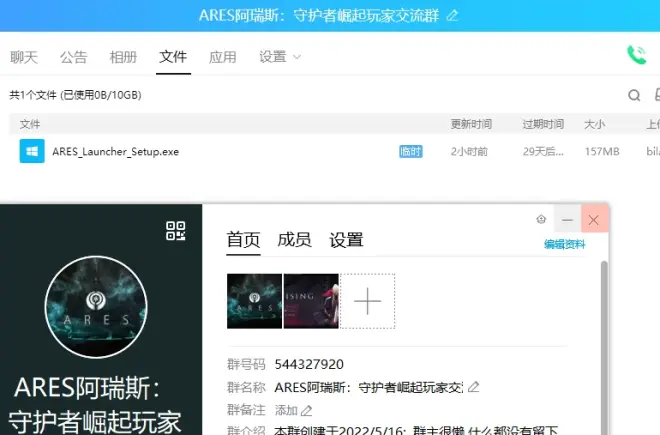Image resolution: width=660 pixels, height=435 pixels.
Task: Add a new group cover photo
Action: (x=367, y=301)
